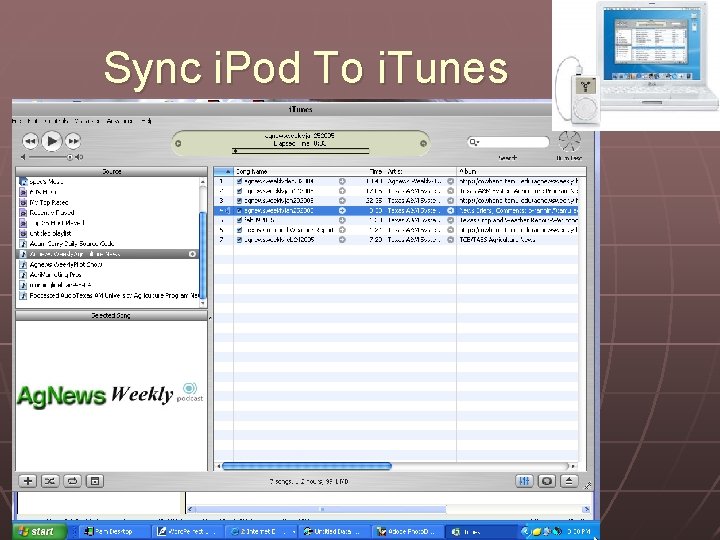Select the highlighted AgNews Weekly podcast source
The height and width of the screenshot is (540, 720).
[108, 254]
